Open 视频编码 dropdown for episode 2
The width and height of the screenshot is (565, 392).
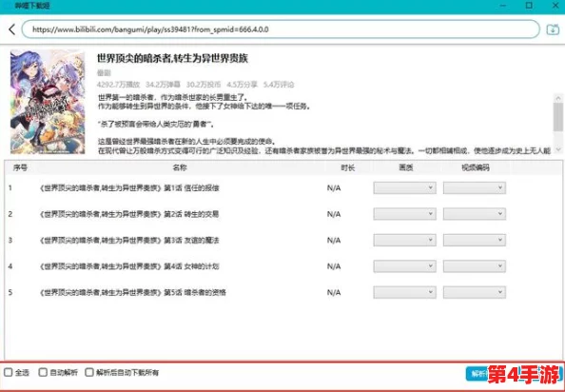[475, 214]
